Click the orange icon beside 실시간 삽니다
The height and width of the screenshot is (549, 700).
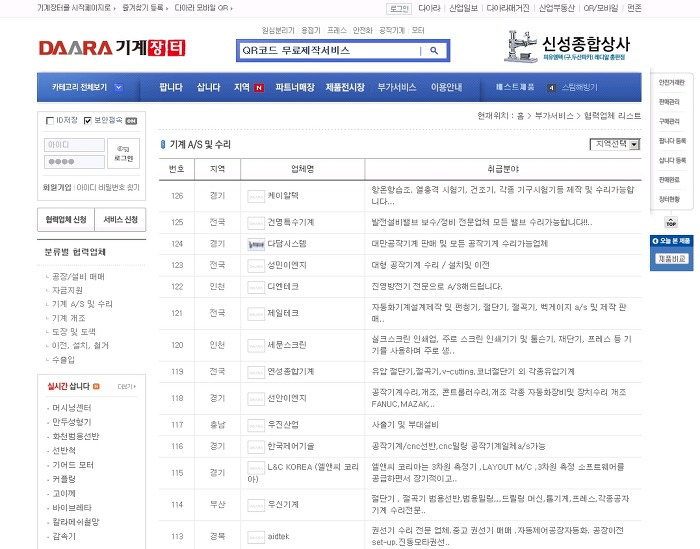96,387
